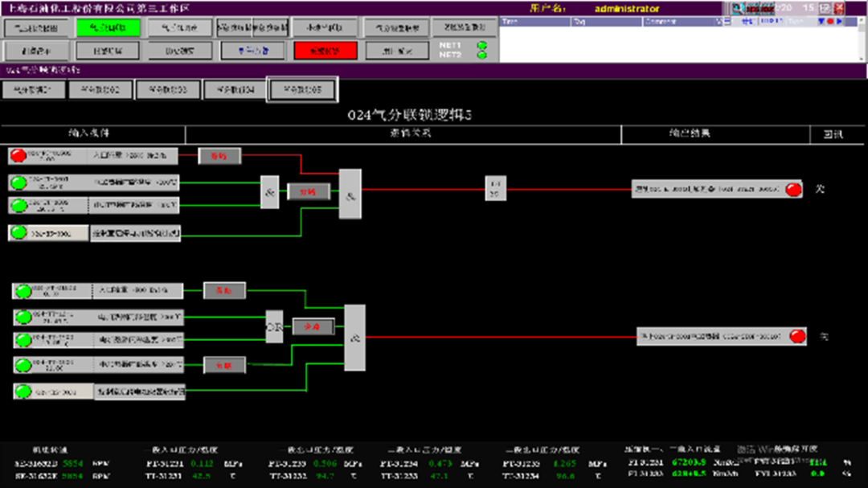868x488 pixels.
Task: Select the timer delay block on the upper output line
Action: click(494, 188)
